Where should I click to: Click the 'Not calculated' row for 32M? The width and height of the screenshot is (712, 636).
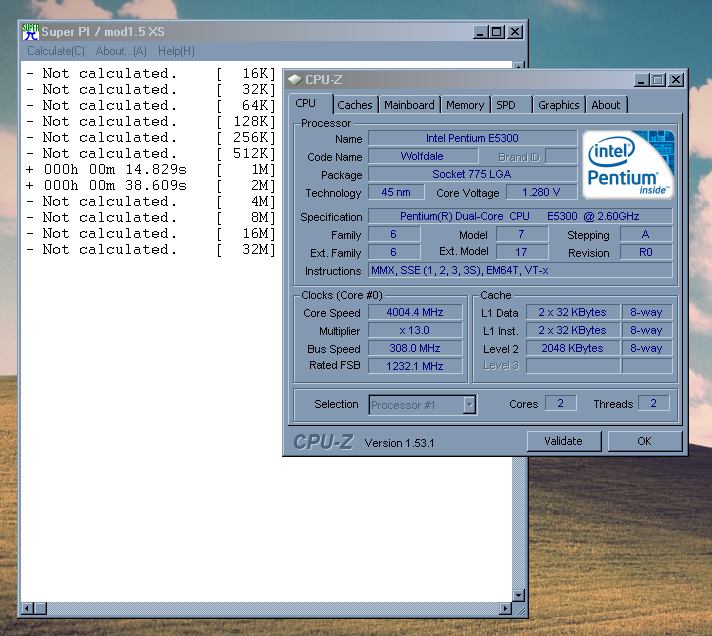(x=151, y=250)
